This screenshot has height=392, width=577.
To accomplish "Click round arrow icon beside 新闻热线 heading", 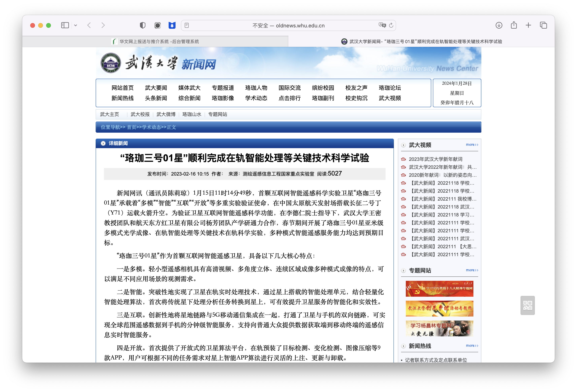I will click(403, 346).
